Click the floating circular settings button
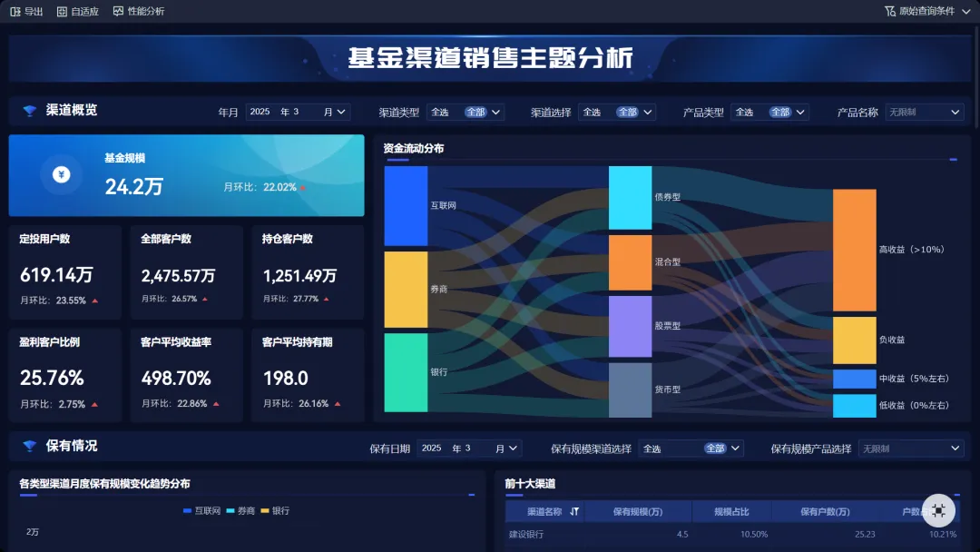The image size is (980, 552). pos(939,510)
